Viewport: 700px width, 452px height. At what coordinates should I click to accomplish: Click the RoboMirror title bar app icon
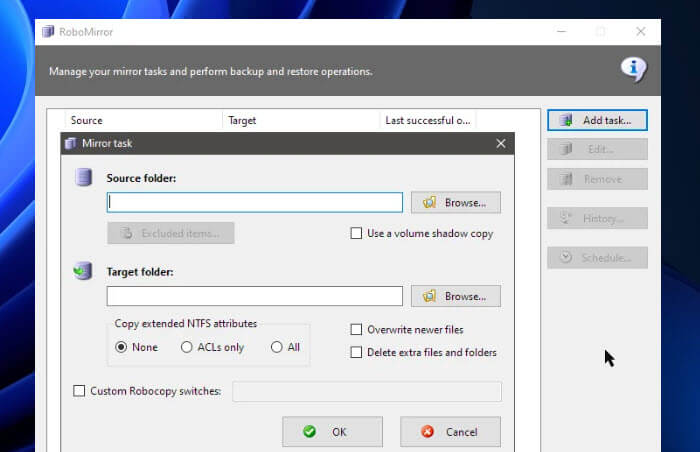pyautogui.click(x=48, y=31)
